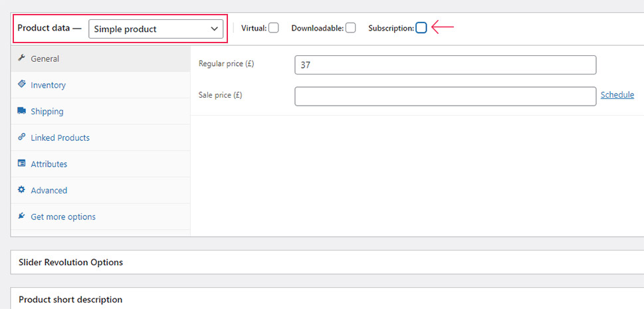Show the Attributes tab
This screenshot has width=644, height=309.
coord(100,164)
